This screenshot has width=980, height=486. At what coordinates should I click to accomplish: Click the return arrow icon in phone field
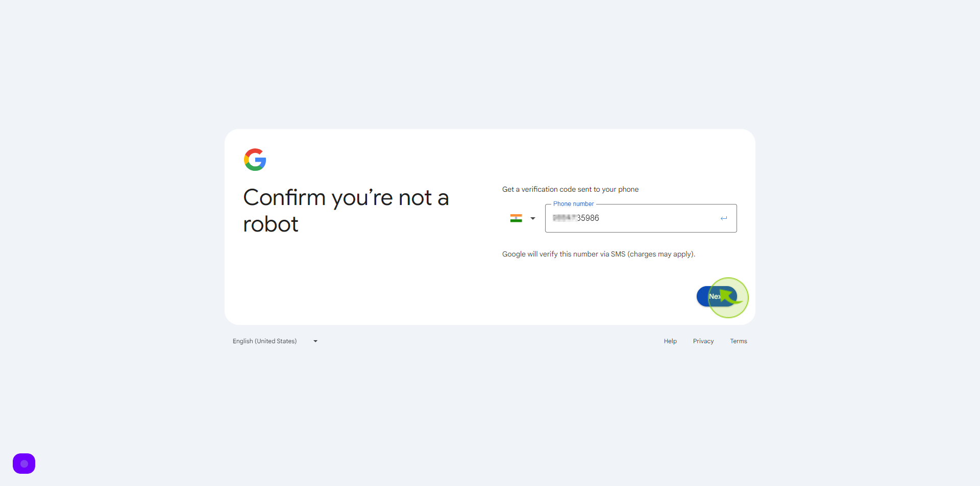[x=724, y=218]
